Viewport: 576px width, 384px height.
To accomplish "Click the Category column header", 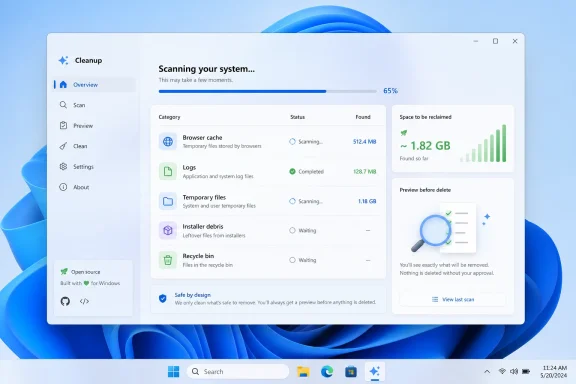I will 169,117.
